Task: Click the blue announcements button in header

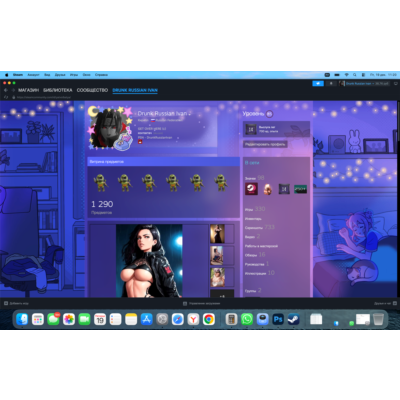Action: click(318, 83)
